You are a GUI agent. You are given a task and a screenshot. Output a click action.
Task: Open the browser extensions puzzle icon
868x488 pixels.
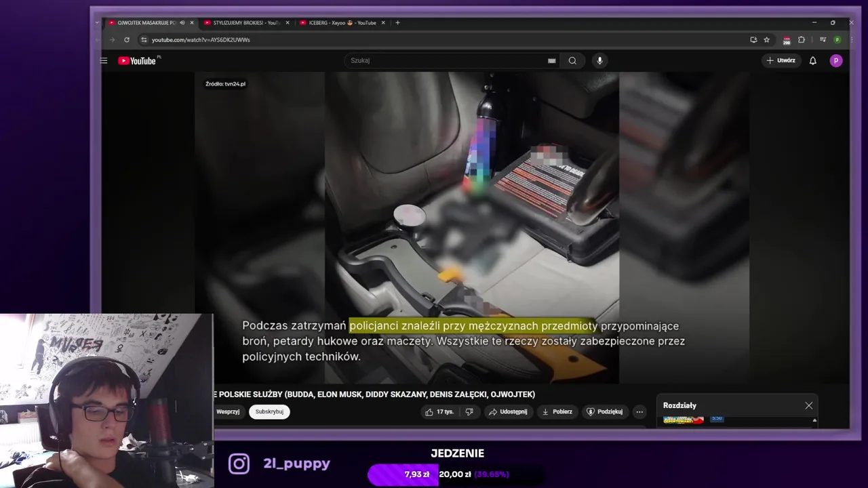tap(802, 40)
